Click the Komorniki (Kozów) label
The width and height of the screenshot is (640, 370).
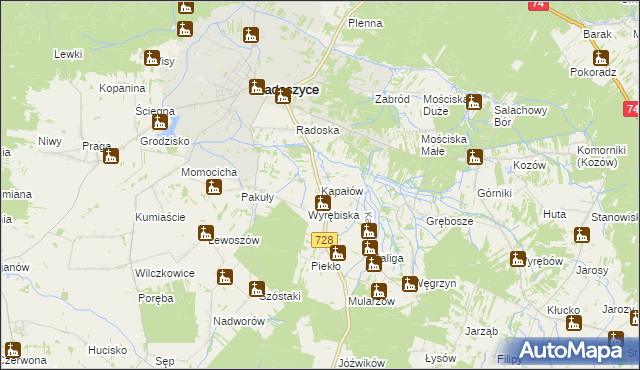[x=601, y=156]
